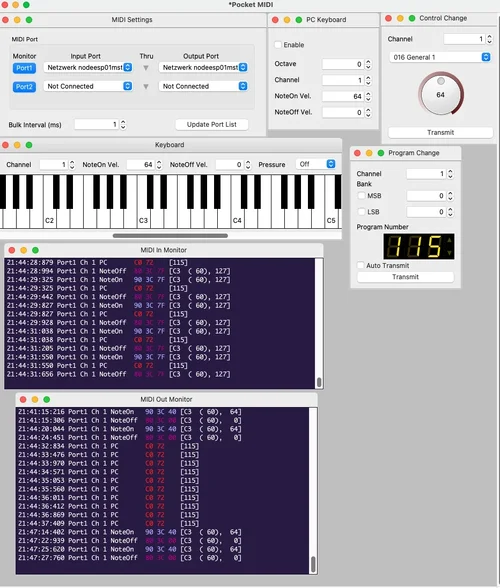Open the Port1 Output Port dropdown
This screenshot has width=500, height=588.
[x=203, y=68]
